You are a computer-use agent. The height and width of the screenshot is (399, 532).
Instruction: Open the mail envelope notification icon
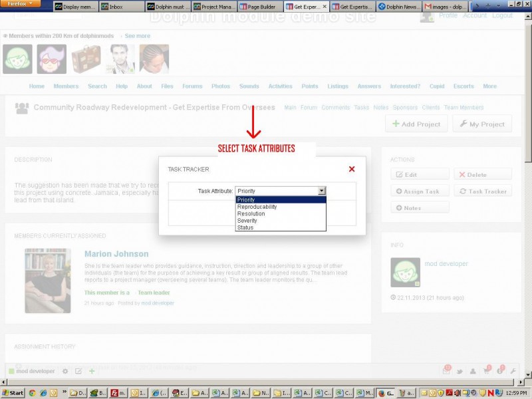point(446,370)
